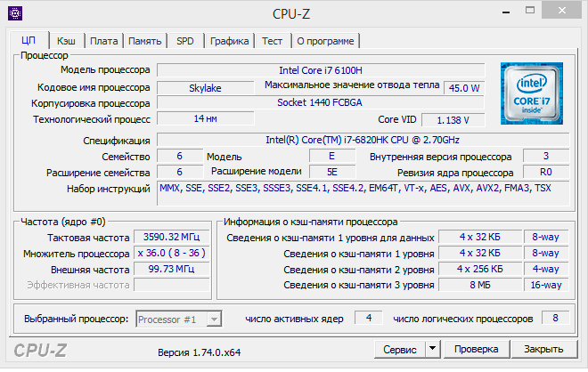Click the Выбранный процессор label

click(x=76, y=319)
